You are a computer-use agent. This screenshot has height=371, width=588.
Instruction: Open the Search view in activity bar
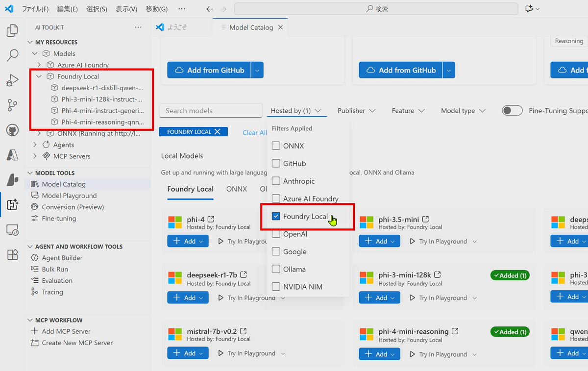click(x=12, y=55)
